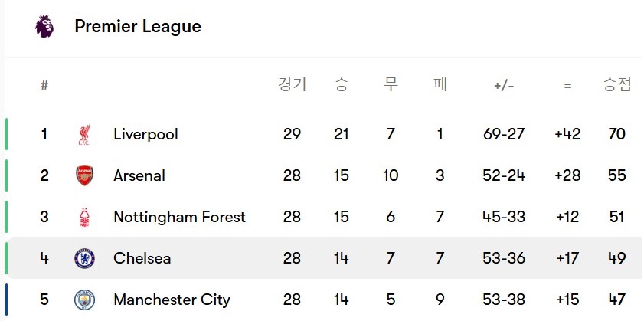
Task: Click the Premier League lion logo
Action: (x=44, y=26)
